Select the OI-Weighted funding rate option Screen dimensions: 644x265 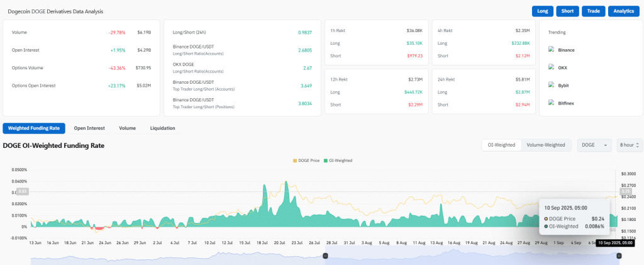point(501,145)
